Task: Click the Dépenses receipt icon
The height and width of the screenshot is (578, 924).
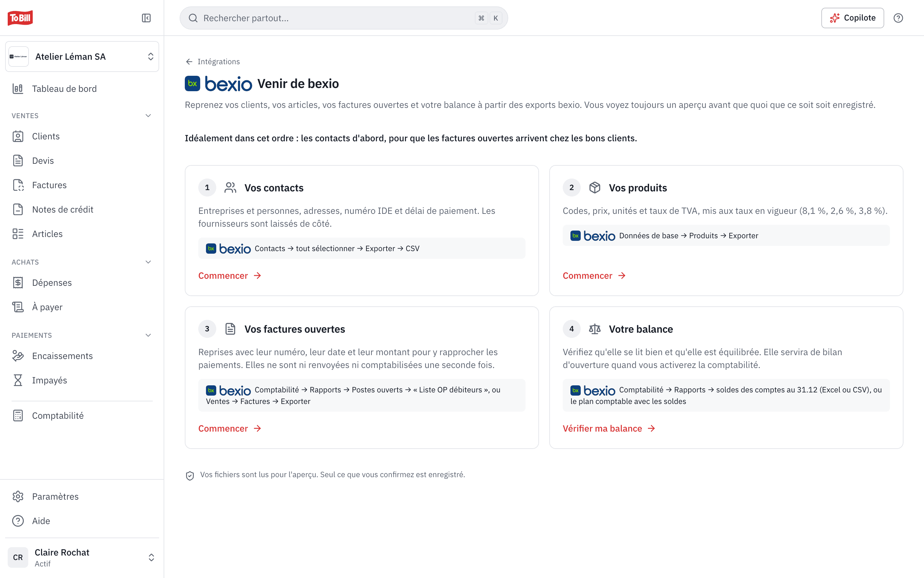Action: click(x=18, y=283)
